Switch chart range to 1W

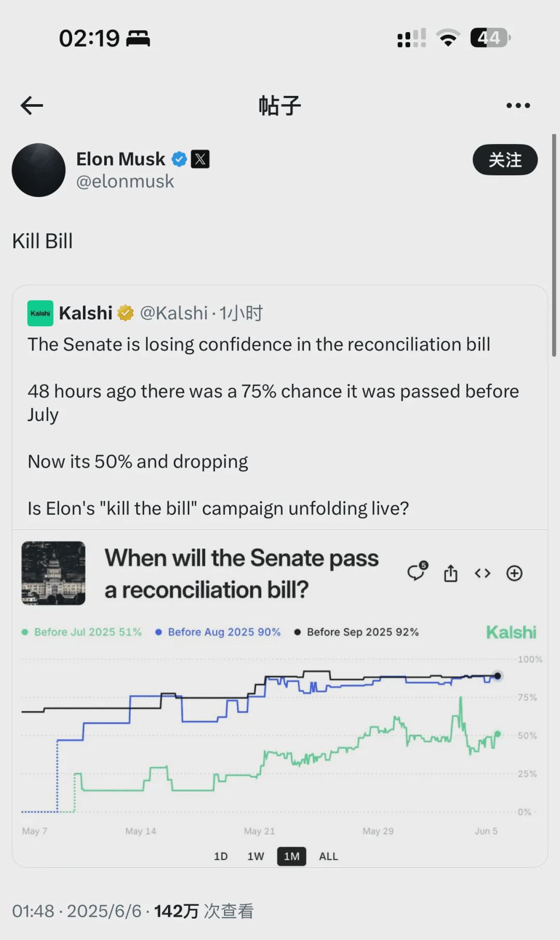coord(256,856)
